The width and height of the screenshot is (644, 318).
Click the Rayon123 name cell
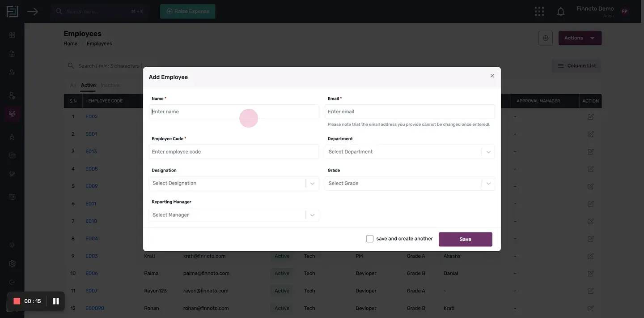click(x=155, y=291)
